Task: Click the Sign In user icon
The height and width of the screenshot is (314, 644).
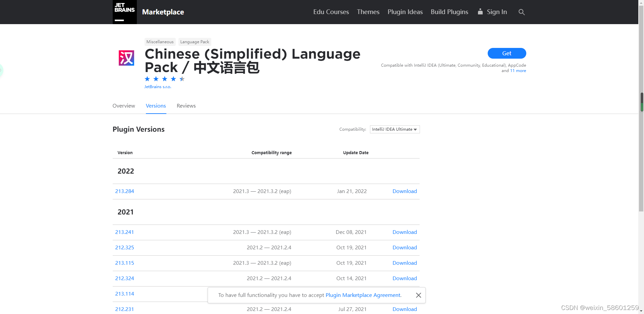Action: point(480,12)
